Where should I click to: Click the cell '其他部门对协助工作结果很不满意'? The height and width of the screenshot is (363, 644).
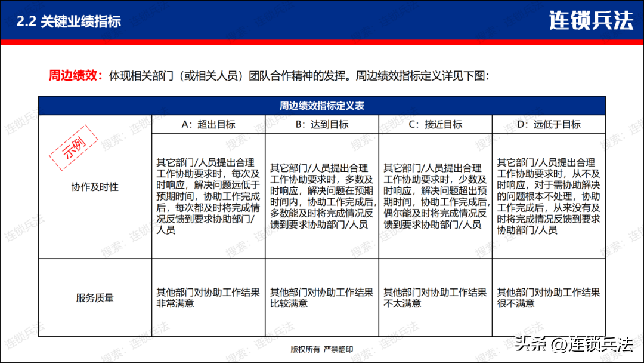point(549,298)
